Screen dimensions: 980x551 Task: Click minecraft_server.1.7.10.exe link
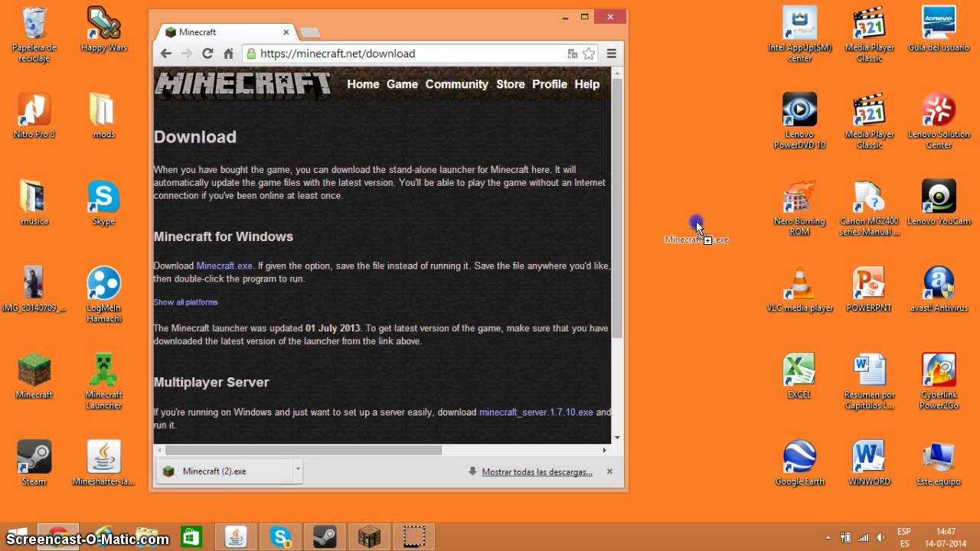[536, 412]
